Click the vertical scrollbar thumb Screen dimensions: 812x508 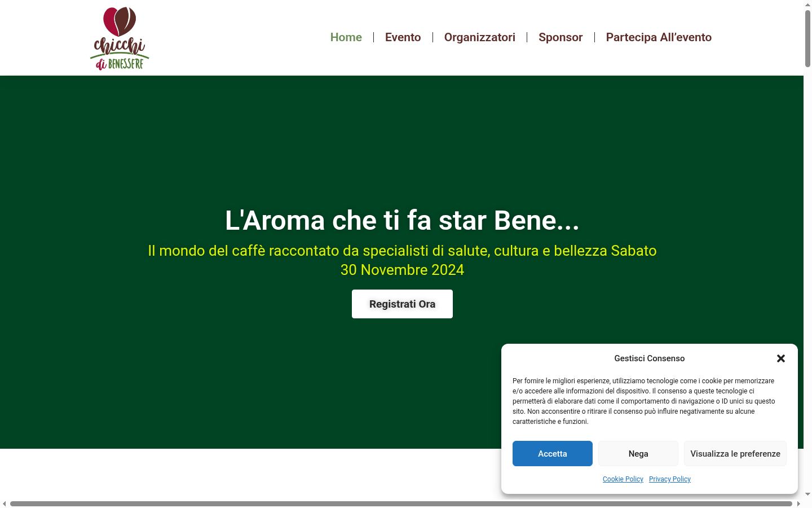(x=807, y=37)
